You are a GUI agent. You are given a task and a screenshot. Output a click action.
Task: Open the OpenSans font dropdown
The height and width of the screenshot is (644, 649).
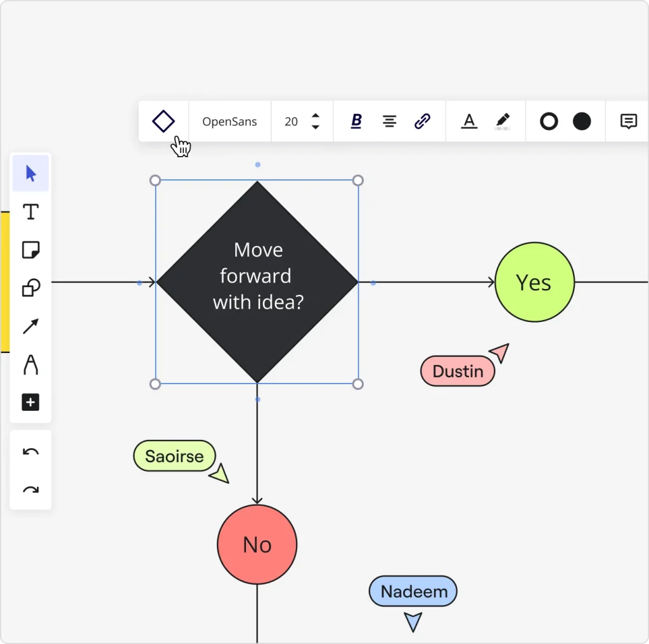coord(229,121)
